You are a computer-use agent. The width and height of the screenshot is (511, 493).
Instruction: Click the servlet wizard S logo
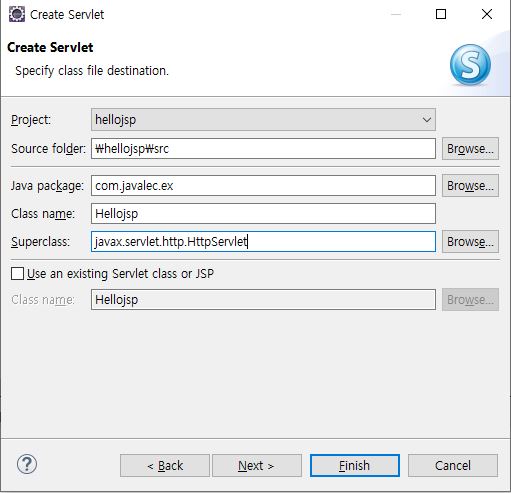[470, 65]
